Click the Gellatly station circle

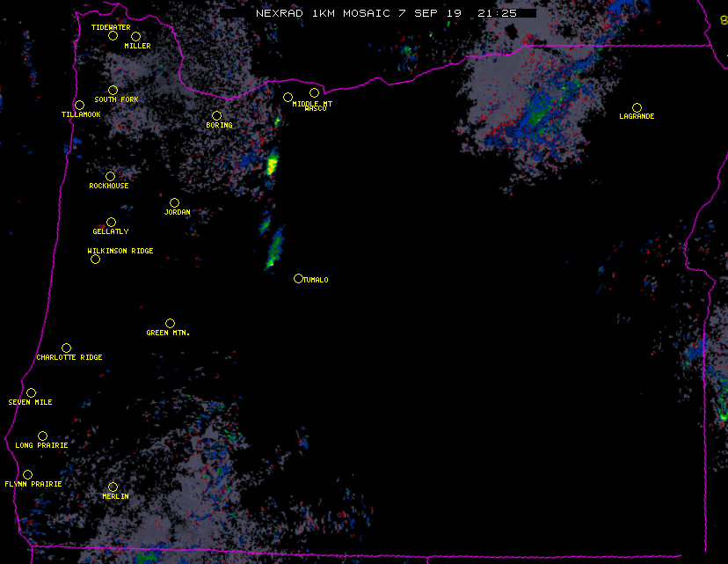(x=111, y=222)
